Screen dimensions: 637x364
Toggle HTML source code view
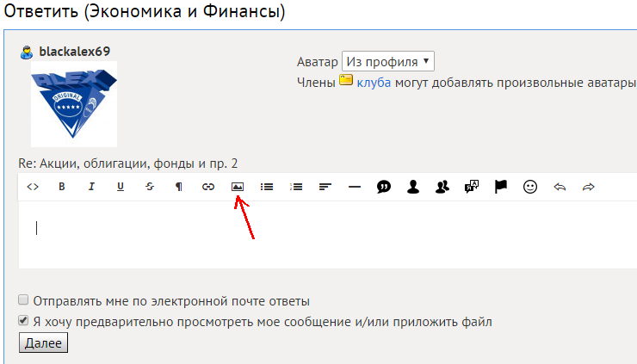point(33,187)
